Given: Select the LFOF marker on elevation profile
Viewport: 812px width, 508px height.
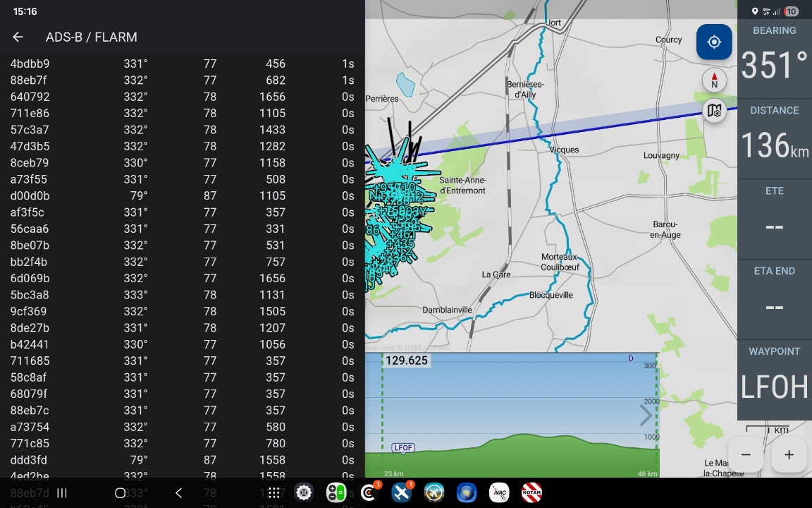Looking at the screenshot, I should (x=403, y=448).
